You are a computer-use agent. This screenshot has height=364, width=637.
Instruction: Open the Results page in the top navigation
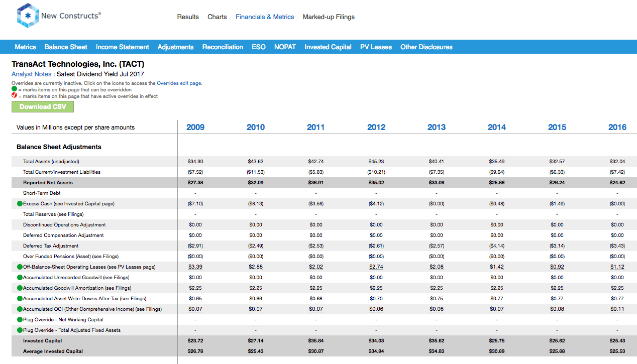point(188,17)
